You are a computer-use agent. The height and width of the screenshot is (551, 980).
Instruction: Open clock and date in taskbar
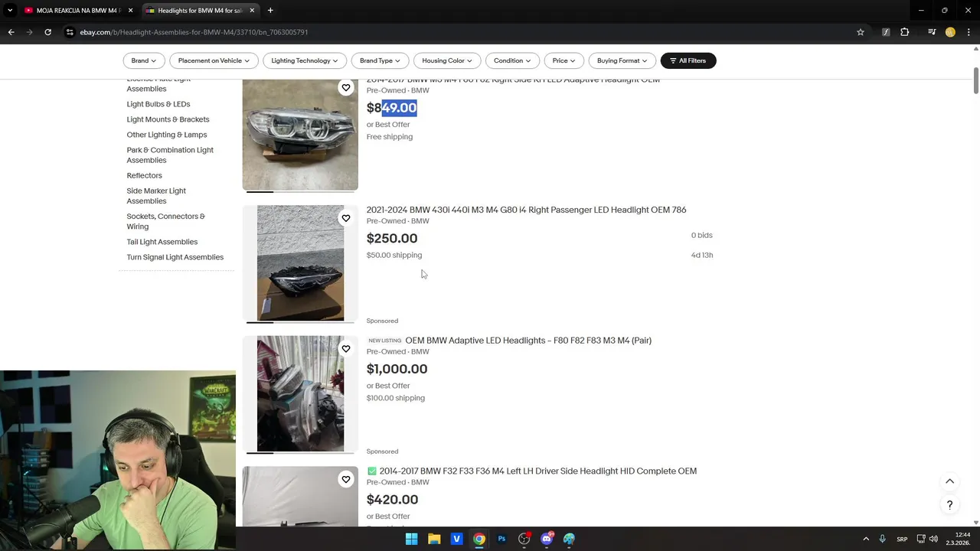959,539
